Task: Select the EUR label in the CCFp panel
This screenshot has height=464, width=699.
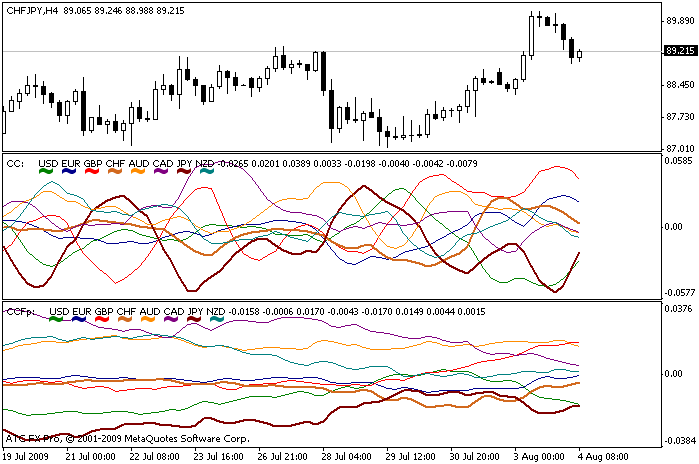Action: [x=82, y=312]
